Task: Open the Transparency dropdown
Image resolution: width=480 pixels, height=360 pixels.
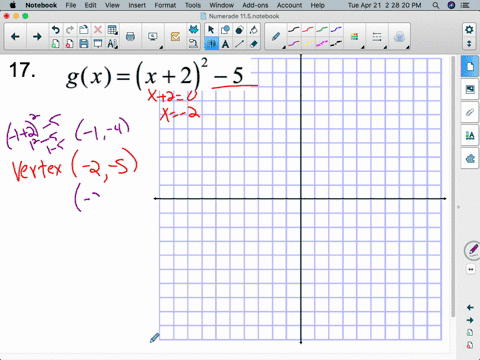Action: 399,37
